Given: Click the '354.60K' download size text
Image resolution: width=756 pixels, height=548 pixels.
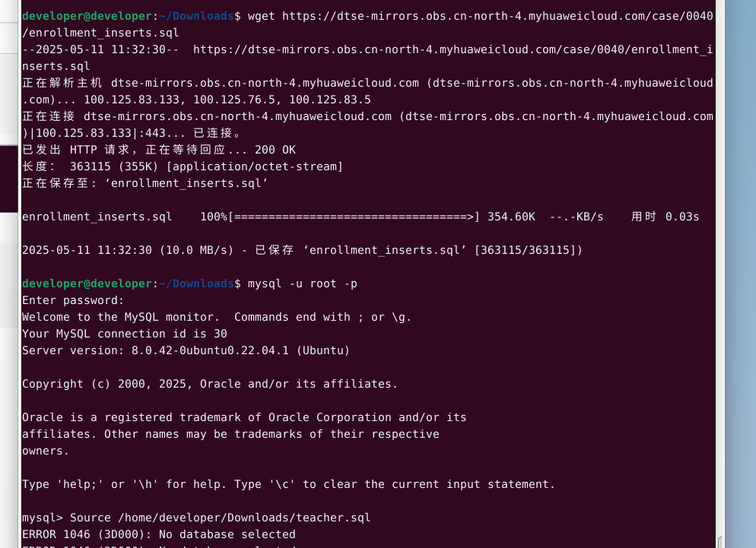Looking at the screenshot, I should pos(511,217).
